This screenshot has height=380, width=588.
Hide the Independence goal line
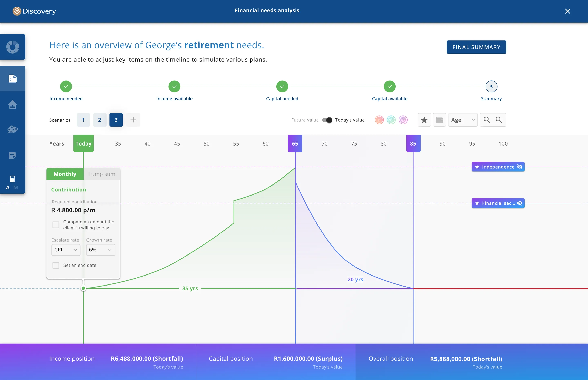[x=519, y=167]
